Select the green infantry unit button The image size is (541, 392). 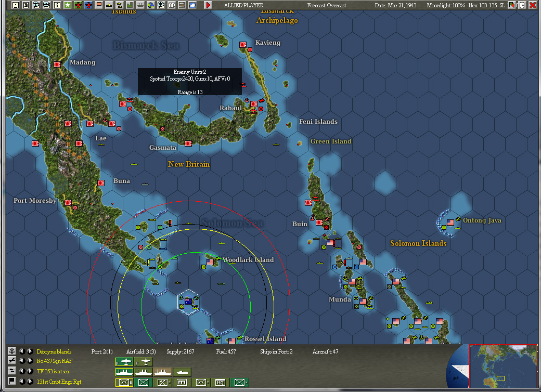tap(144, 382)
